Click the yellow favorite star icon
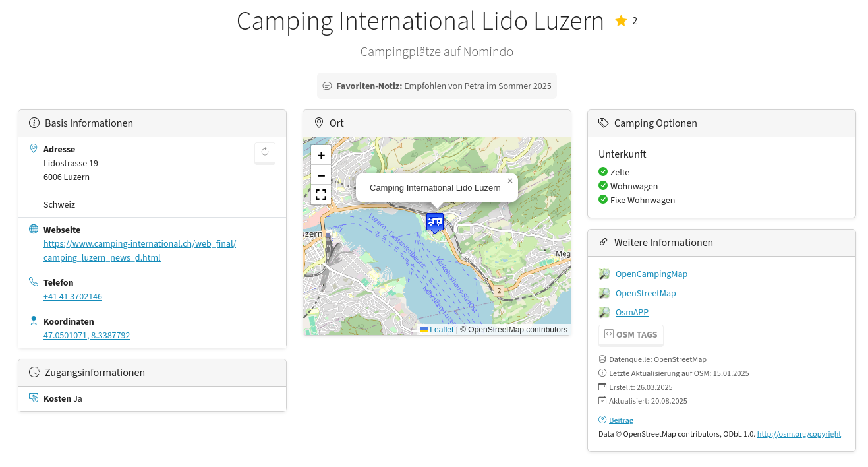 (x=621, y=21)
